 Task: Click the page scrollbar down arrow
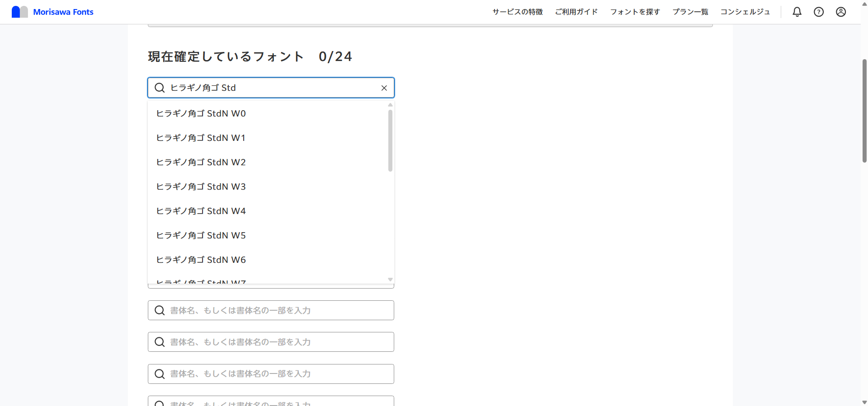pos(864,402)
